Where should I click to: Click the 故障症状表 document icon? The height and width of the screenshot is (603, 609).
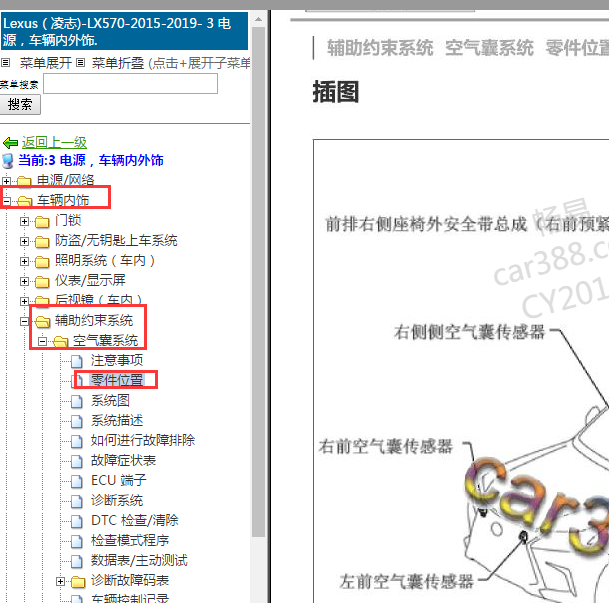tap(77, 461)
